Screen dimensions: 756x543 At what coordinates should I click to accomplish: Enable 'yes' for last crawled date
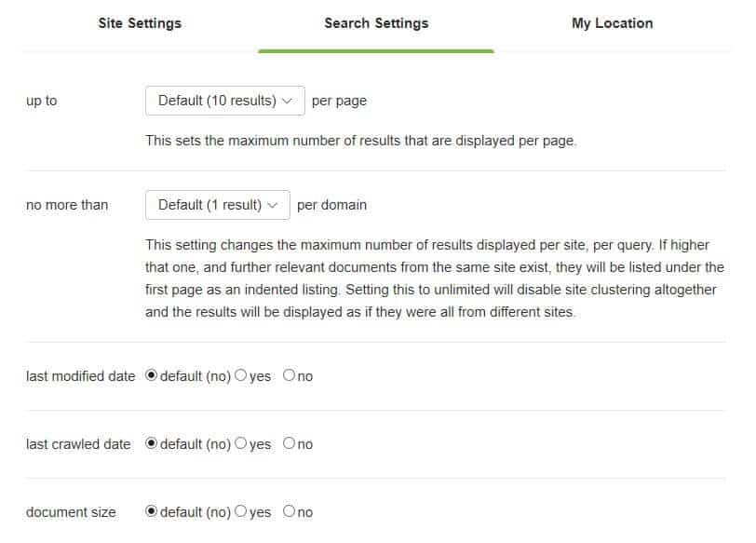pos(242,444)
